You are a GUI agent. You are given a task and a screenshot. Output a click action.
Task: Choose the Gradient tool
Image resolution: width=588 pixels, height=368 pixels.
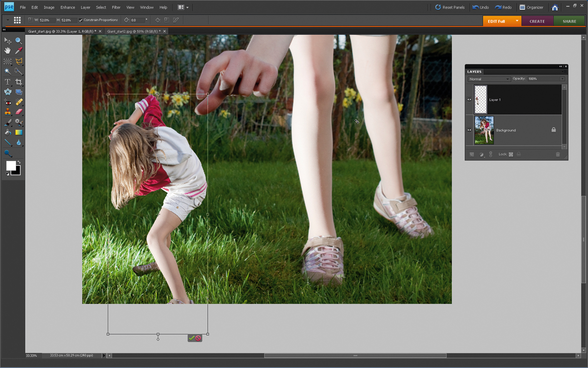pyautogui.click(x=19, y=132)
